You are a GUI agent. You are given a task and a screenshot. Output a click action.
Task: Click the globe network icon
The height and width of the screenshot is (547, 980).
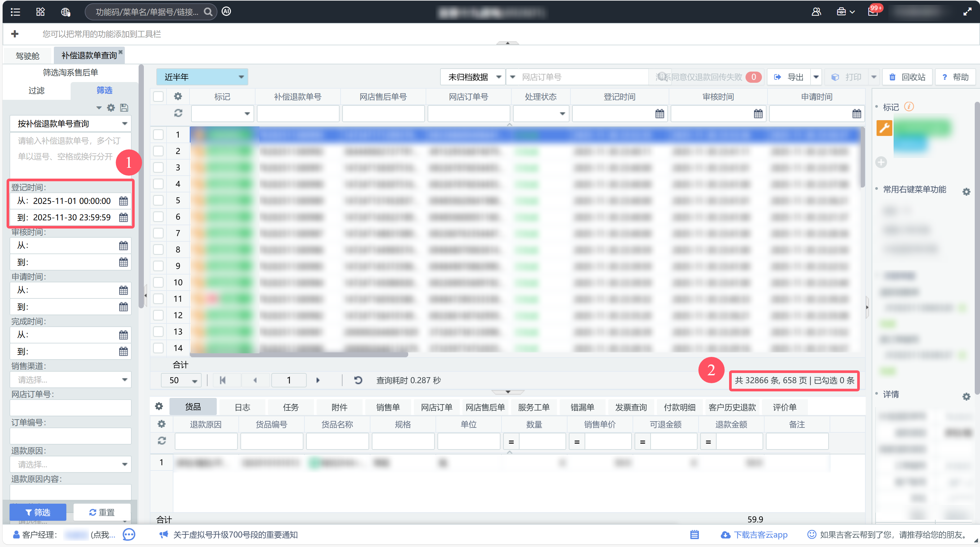click(65, 12)
